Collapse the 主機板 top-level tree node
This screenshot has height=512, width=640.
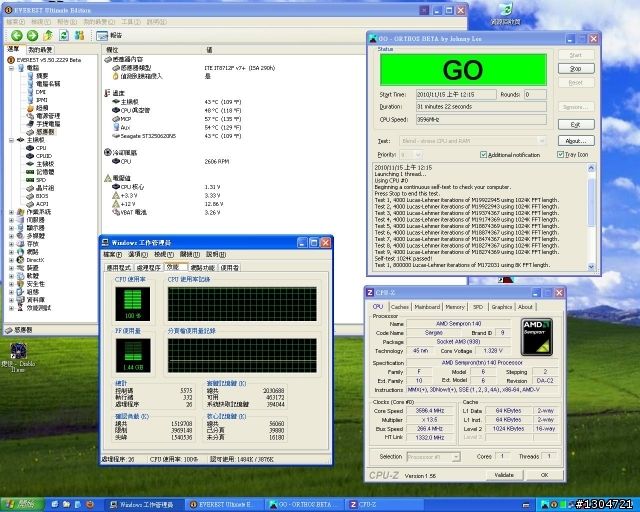coord(11,140)
